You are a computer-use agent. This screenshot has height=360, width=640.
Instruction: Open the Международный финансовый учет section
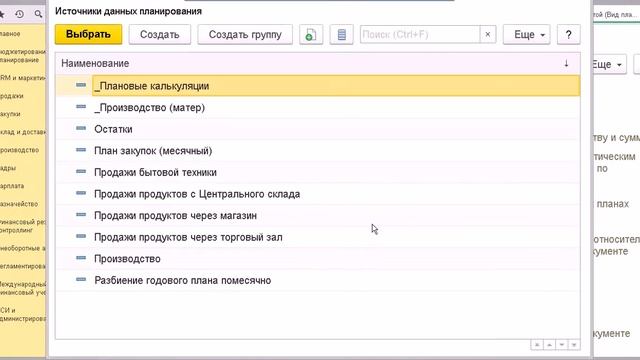click(23, 288)
